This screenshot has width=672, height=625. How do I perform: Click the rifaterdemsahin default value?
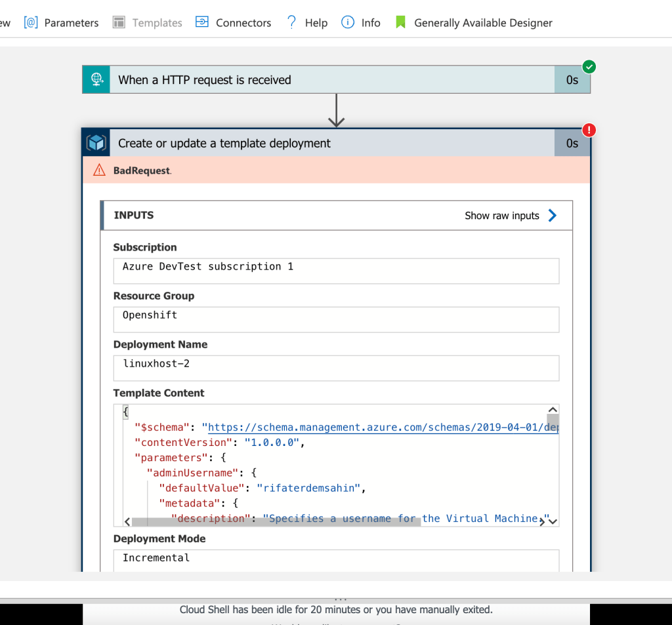pyautogui.click(x=308, y=488)
